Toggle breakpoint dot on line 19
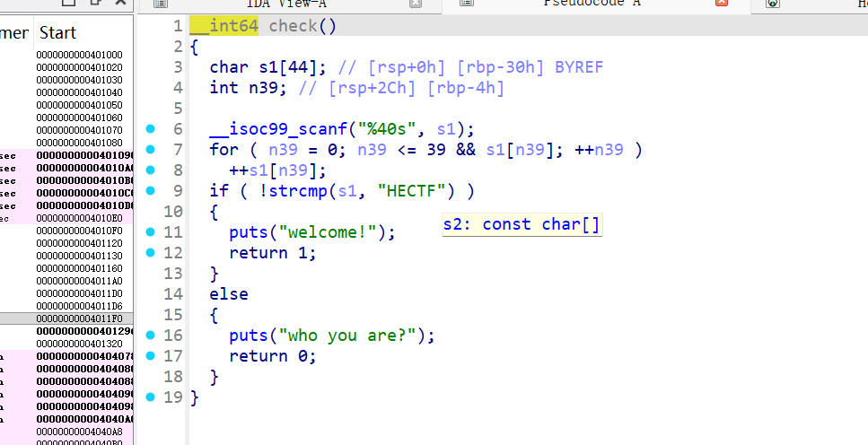 [151, 397]
